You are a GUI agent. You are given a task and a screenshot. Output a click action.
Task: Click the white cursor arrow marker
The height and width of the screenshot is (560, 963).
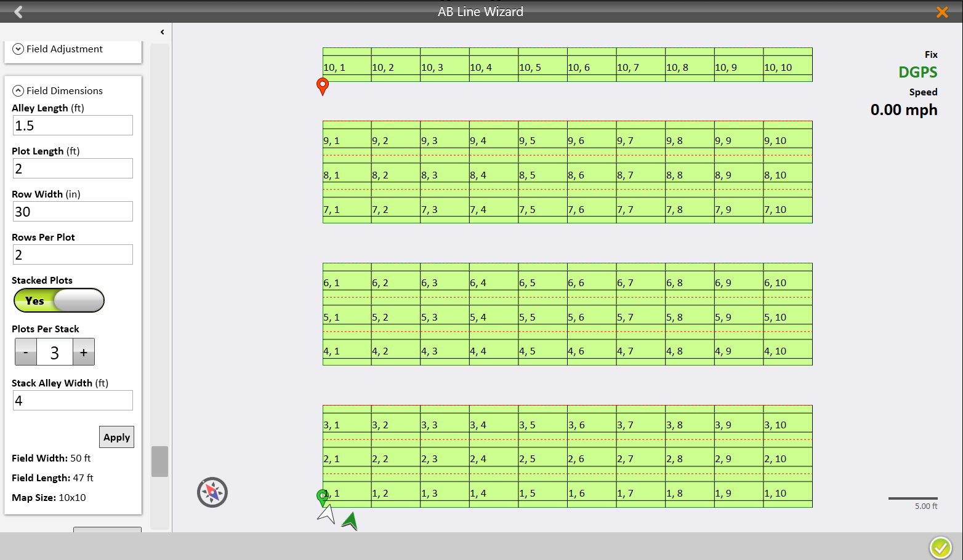pyautogui.click(x=327, y=514)
